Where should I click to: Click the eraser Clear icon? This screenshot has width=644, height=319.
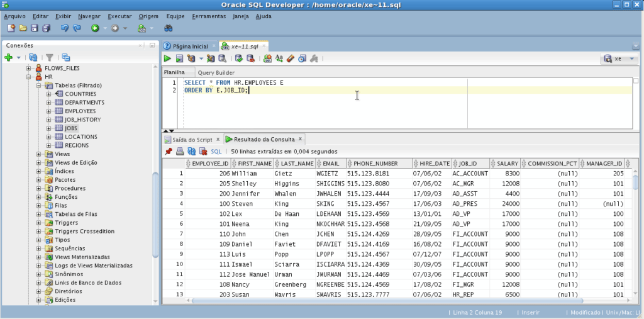pyautogui.click(x=290, y=59)
